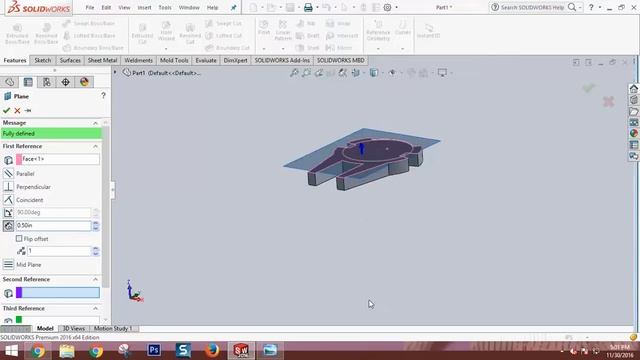Click the Second Reference selection box
640x360 pixels.
tap(58, 293)
